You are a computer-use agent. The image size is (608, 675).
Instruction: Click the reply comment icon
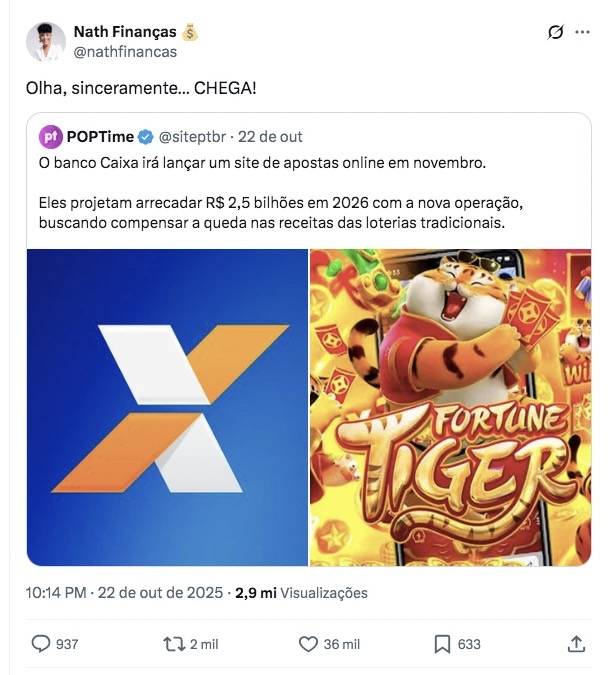pos(41,644)
